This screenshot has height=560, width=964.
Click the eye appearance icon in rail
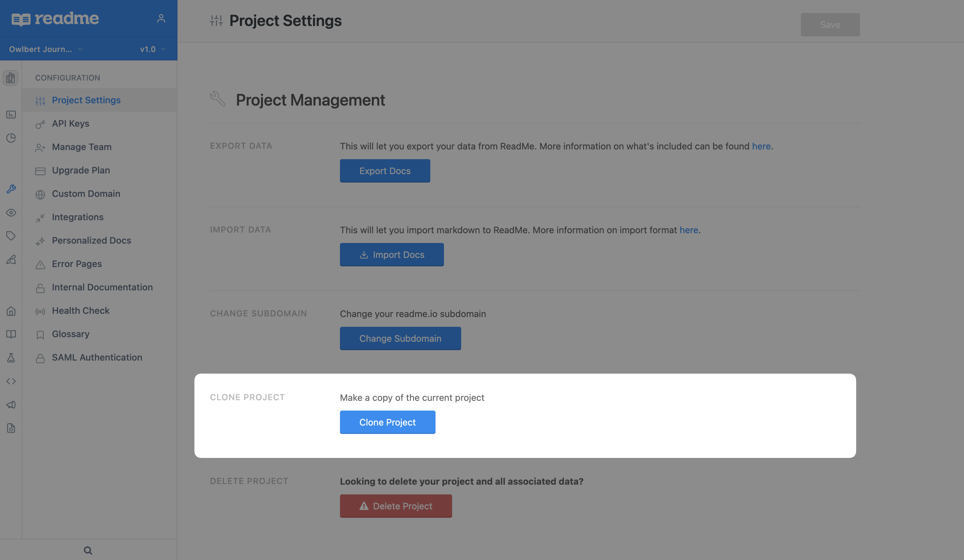pos(11,212)
